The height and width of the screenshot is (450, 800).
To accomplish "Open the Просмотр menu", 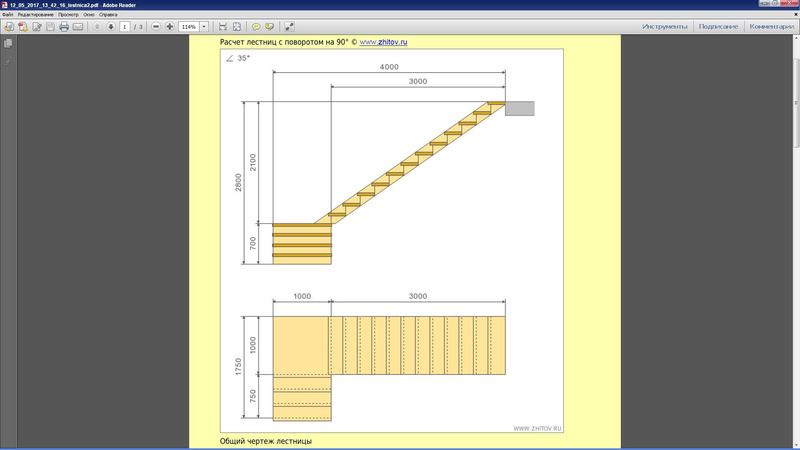I will tap(69, 15).
